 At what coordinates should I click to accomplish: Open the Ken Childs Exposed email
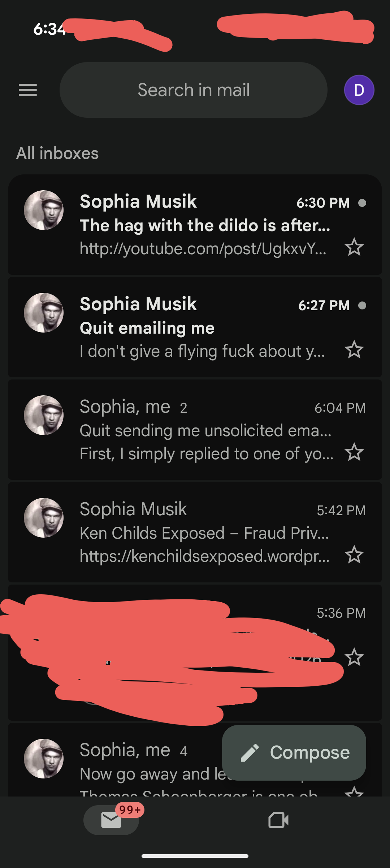click(204, 533)
